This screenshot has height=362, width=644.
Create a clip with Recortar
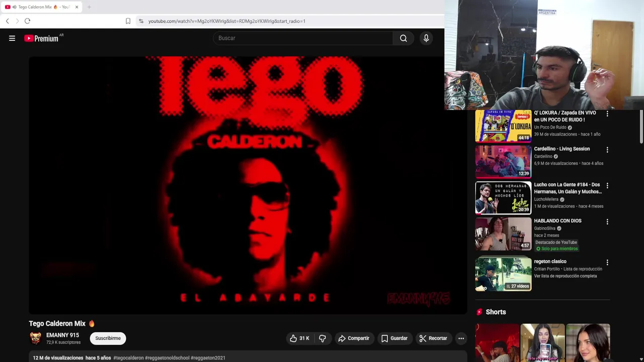(x=433, y=338)
